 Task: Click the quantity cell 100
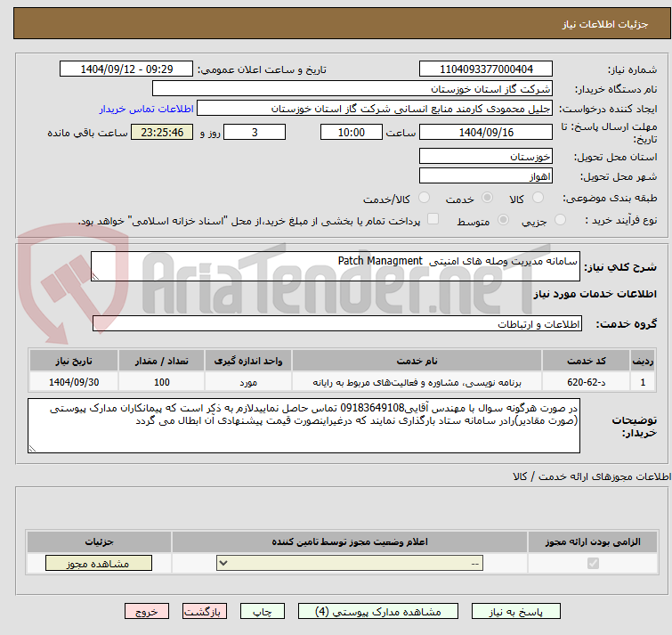click(162, 382)
